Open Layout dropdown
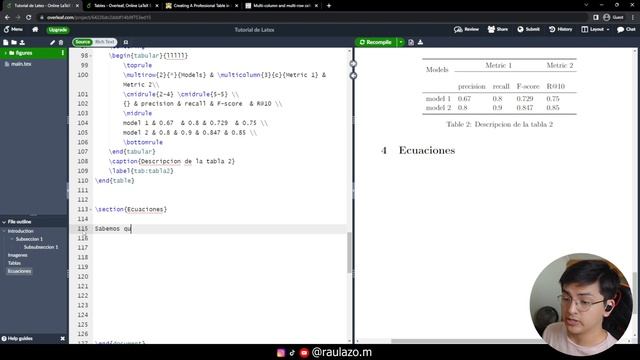The image size is (640, 360). [x=596, y=29]
